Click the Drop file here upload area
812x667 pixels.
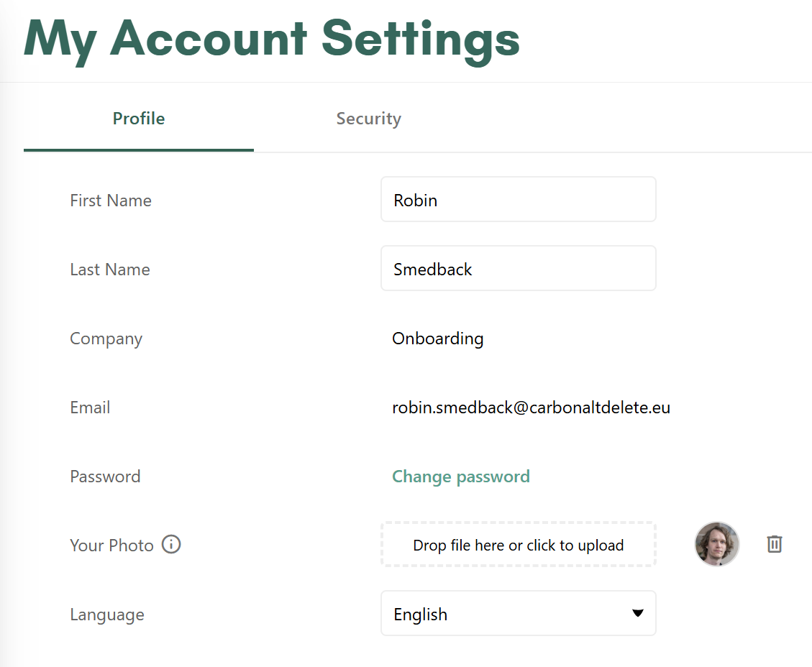(519, 544)
